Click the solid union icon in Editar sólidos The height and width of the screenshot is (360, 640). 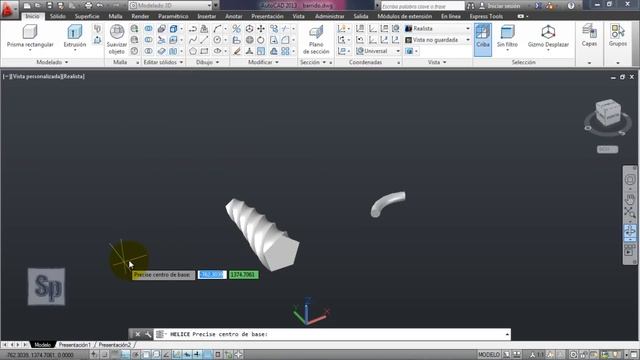(x=148, y=29)
